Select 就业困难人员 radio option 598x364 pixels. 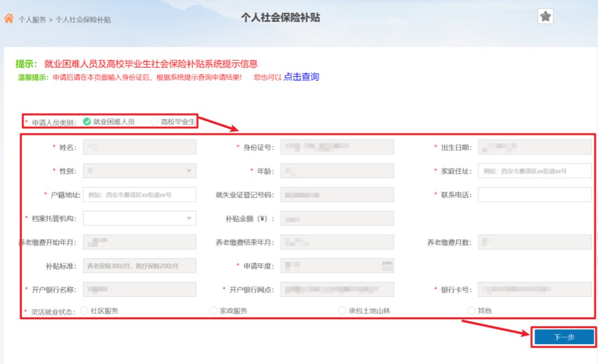(87, 122)
